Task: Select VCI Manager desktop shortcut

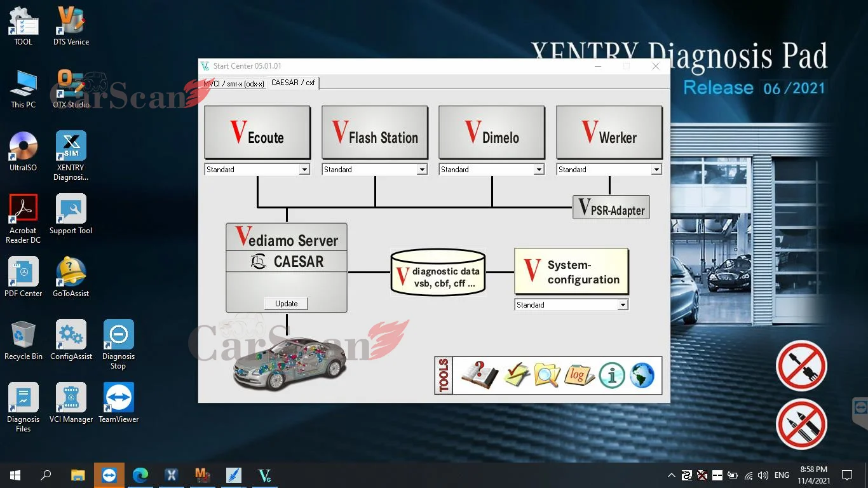Action: pos(71,403)
